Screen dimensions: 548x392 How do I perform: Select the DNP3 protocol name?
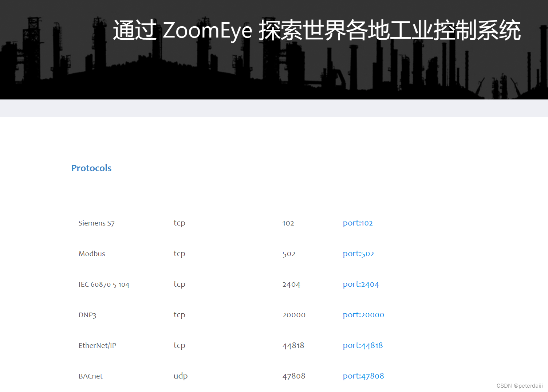coord(87,315)
